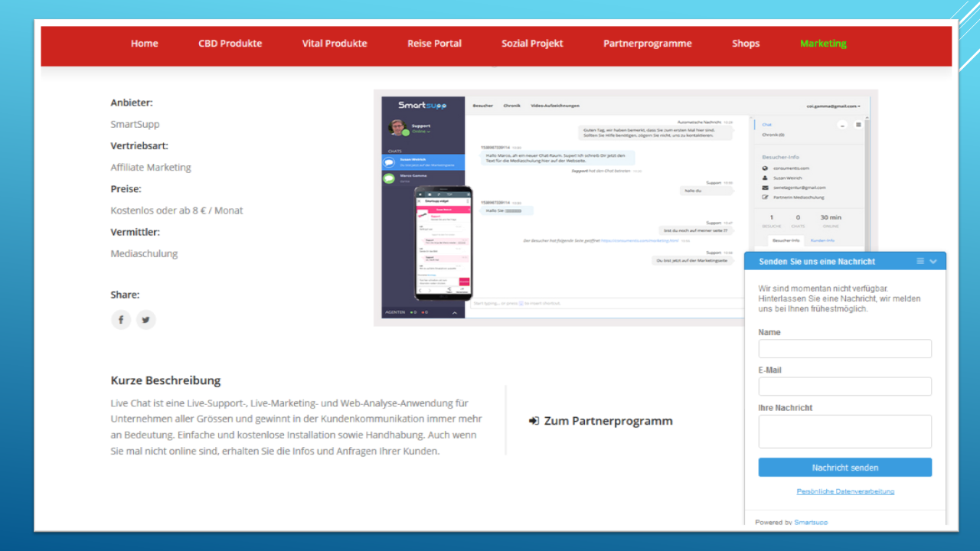The width and height of the screenshot is (980, 551).
Task: Click the Twitter share icon
Action: (145, 320)
